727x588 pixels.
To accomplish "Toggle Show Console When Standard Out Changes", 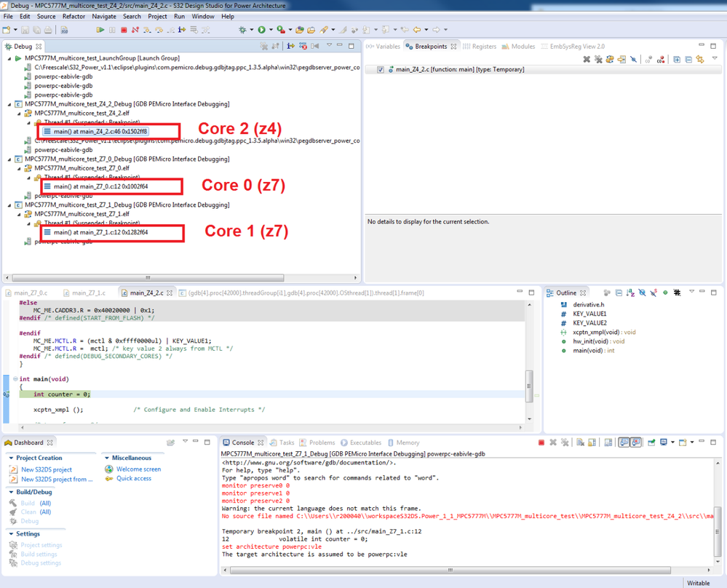I will pos(624,442).
